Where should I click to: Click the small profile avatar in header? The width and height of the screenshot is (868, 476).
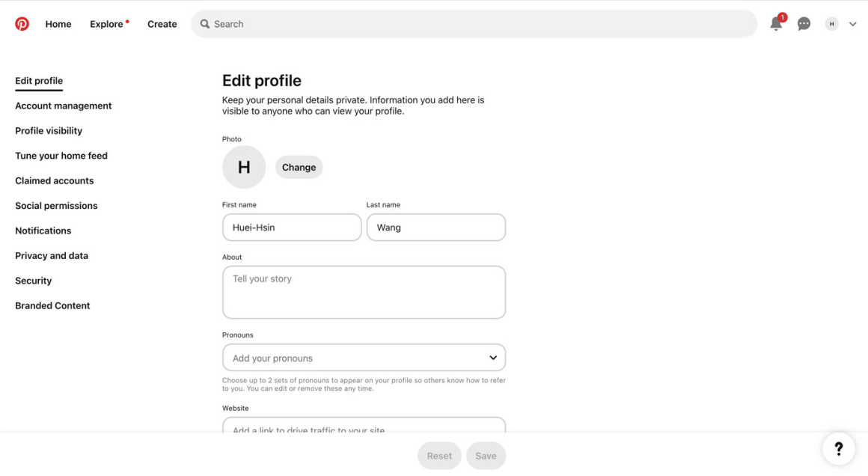click(831, 24)
